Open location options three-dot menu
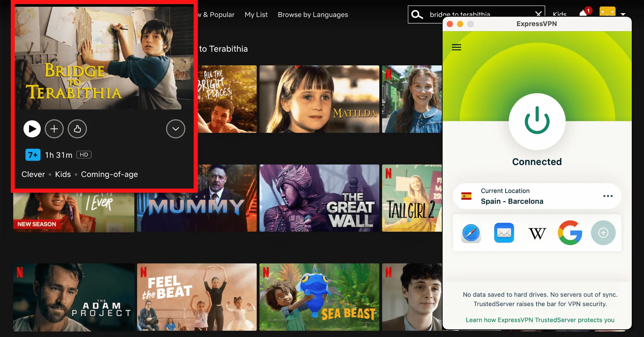Viewport: 644px width, 337px height. (x=608, y=196)
